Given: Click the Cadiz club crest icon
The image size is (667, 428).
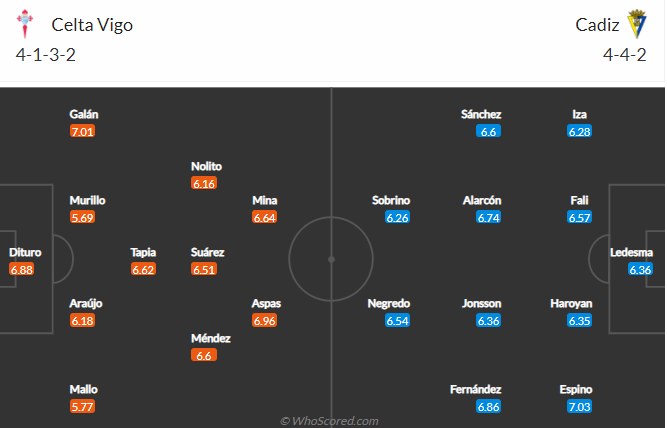Looking at the screenshot, I should [x=637, y=24].
